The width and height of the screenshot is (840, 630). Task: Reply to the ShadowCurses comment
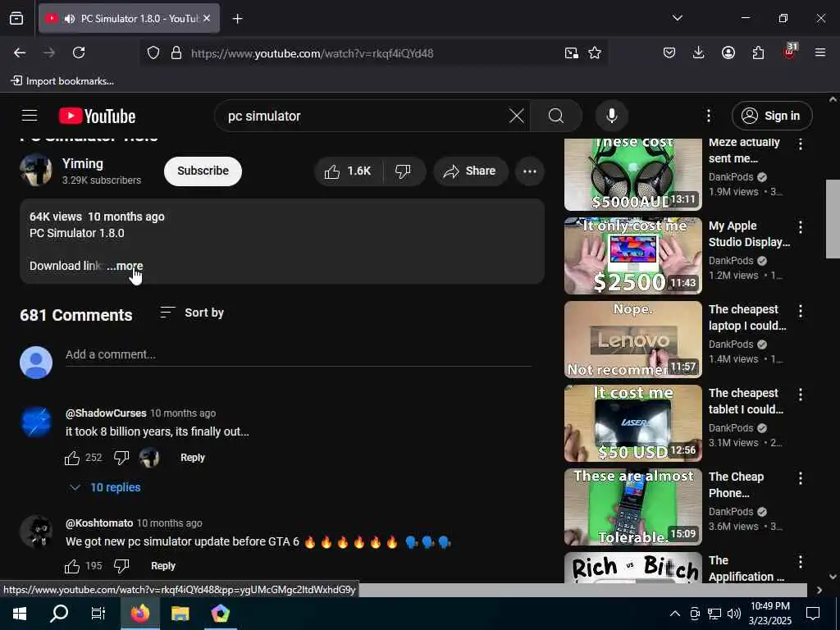tap(192, 458)
